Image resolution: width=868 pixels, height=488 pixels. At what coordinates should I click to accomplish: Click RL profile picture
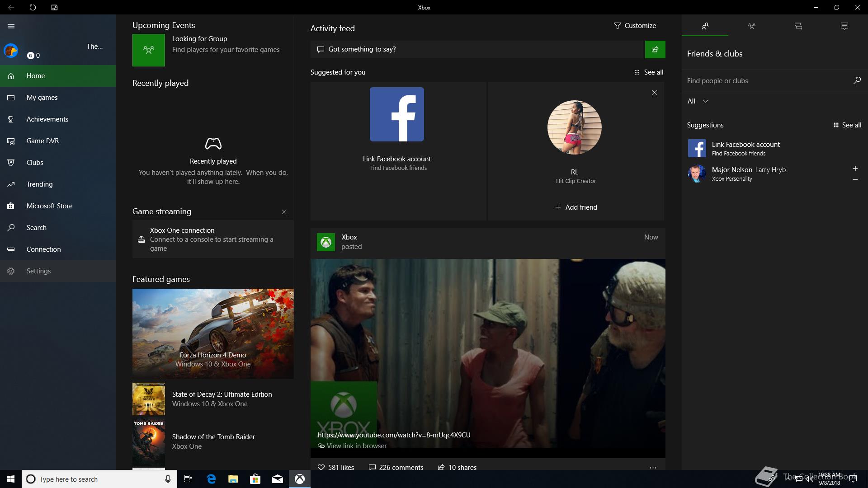coord(575,127)
